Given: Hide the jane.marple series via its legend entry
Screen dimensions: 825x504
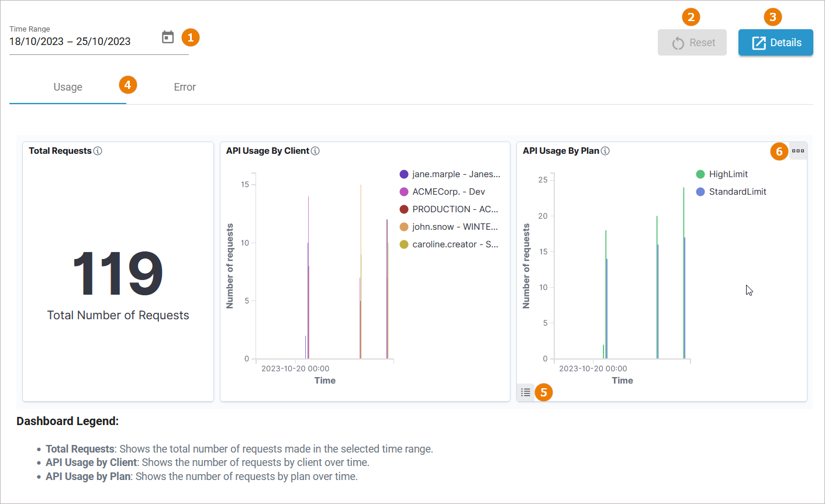Looking at the screenshot, I should 450,174.
